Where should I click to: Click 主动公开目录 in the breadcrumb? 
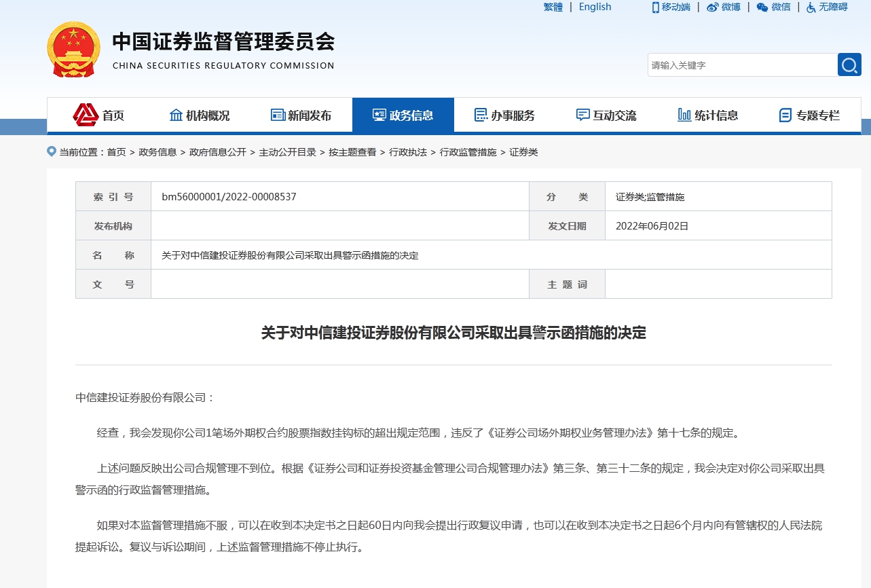[288, 152]
